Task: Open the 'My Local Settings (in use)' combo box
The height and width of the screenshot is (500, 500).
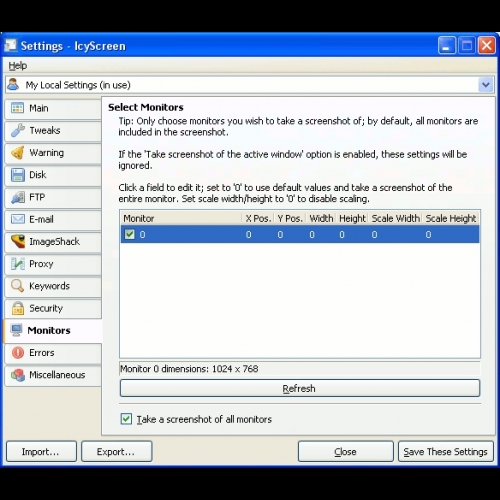Action: [249, 85]
